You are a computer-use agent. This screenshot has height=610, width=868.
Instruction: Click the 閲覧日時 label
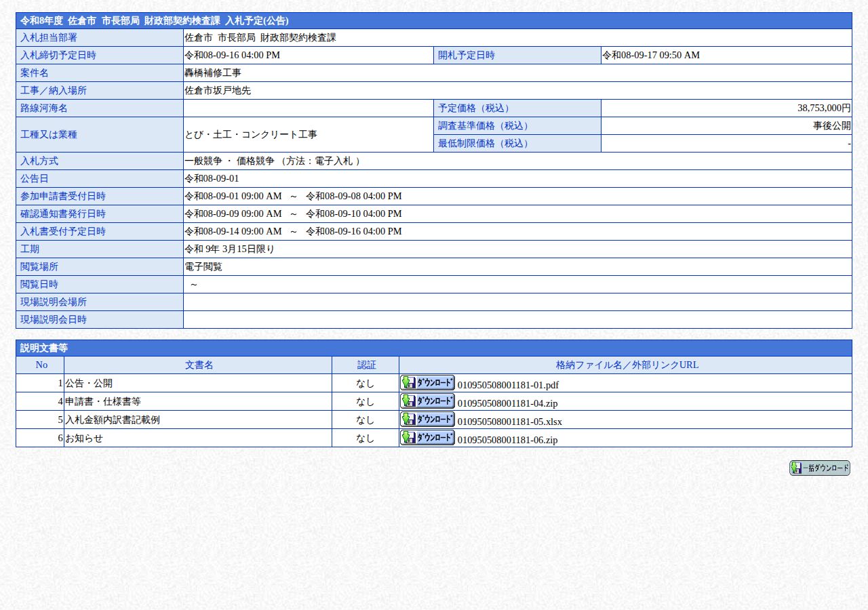39,285
